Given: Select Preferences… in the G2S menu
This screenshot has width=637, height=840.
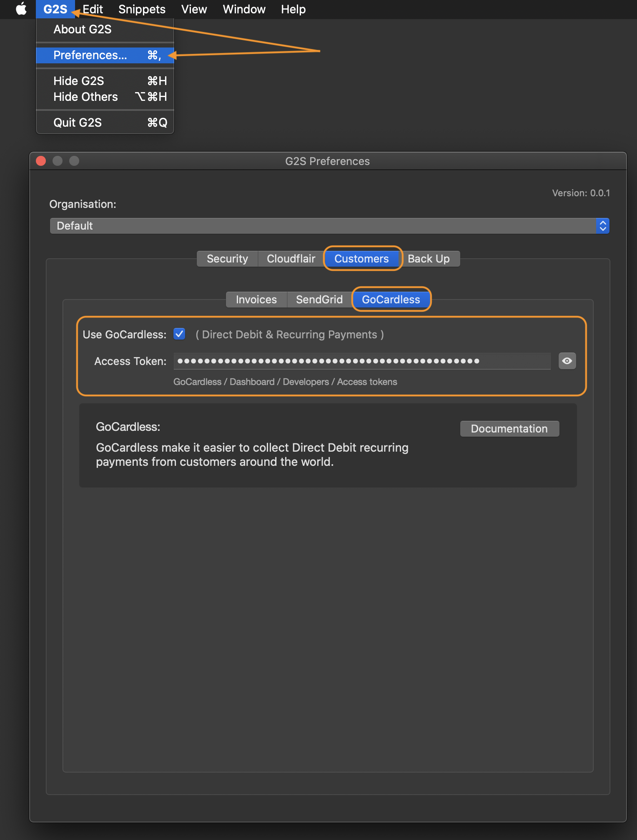Looking at the screenshot, I should pyautogui.click(x=105, y=55).
